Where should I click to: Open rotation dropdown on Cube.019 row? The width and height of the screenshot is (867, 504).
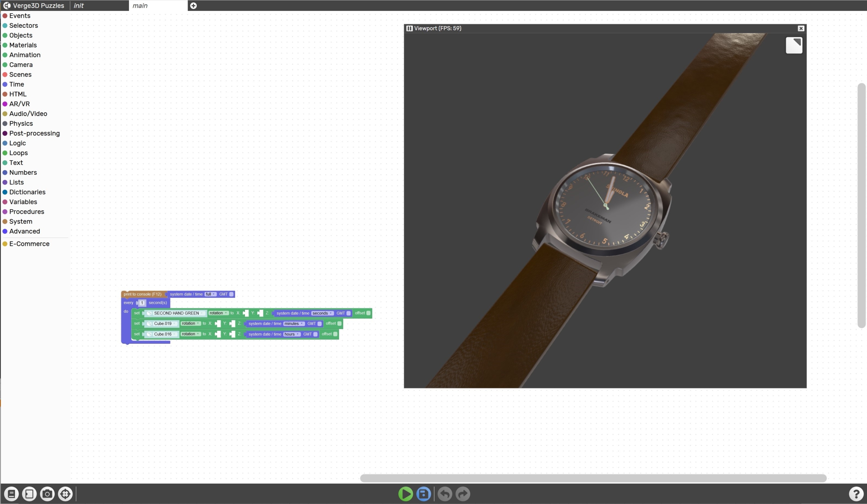tap(191, 323)
